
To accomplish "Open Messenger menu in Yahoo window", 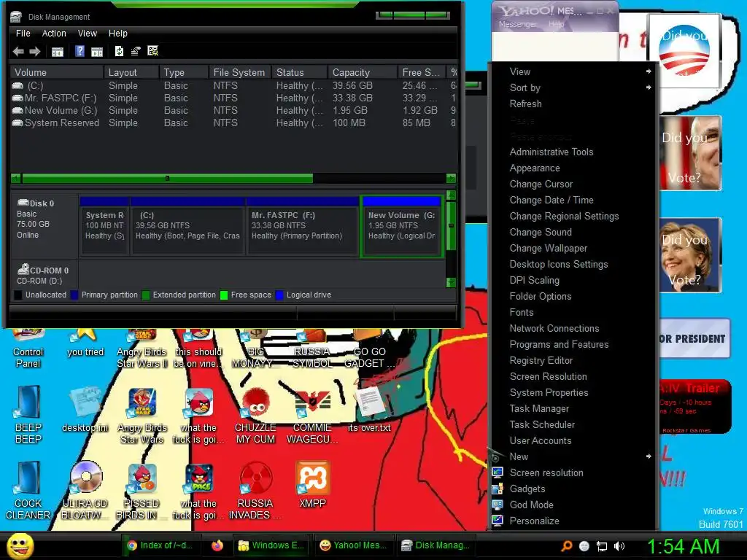I will 517,24.
